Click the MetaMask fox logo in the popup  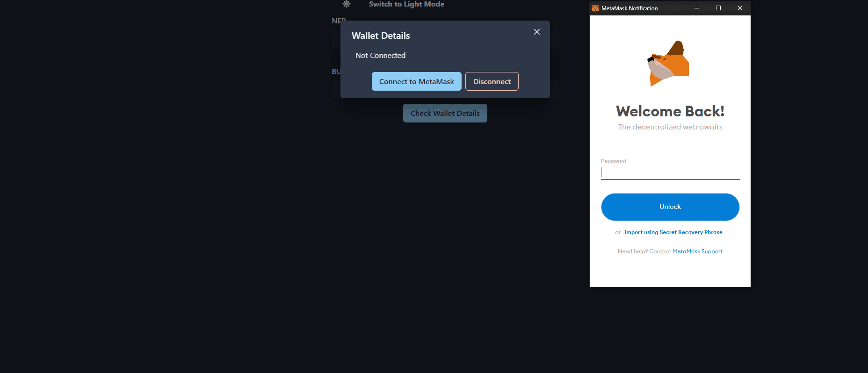668,64
